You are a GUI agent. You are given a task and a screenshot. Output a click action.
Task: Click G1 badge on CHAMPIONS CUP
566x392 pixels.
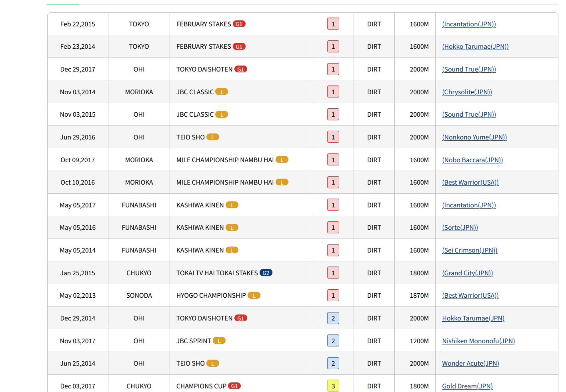pyautogui.click(x=234, y=386)
